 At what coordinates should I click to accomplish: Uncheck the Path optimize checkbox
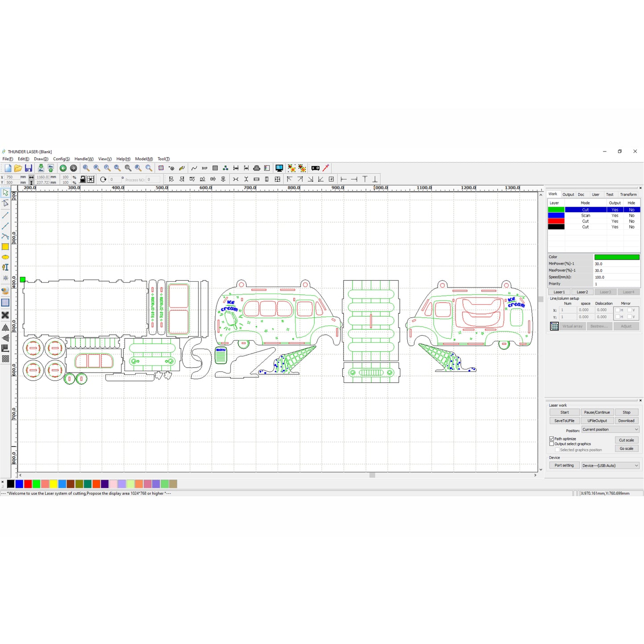tap(552, 439)
